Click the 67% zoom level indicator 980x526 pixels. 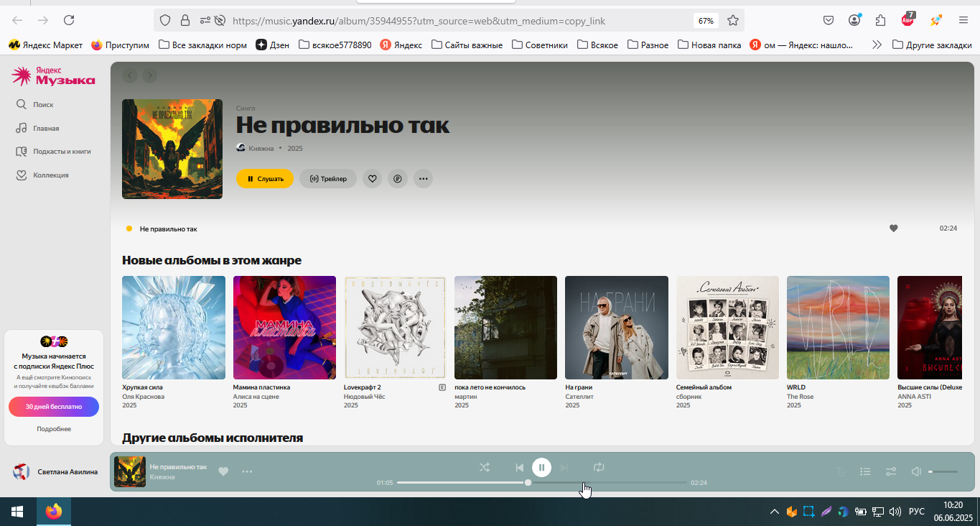click(x=706, y=21)
